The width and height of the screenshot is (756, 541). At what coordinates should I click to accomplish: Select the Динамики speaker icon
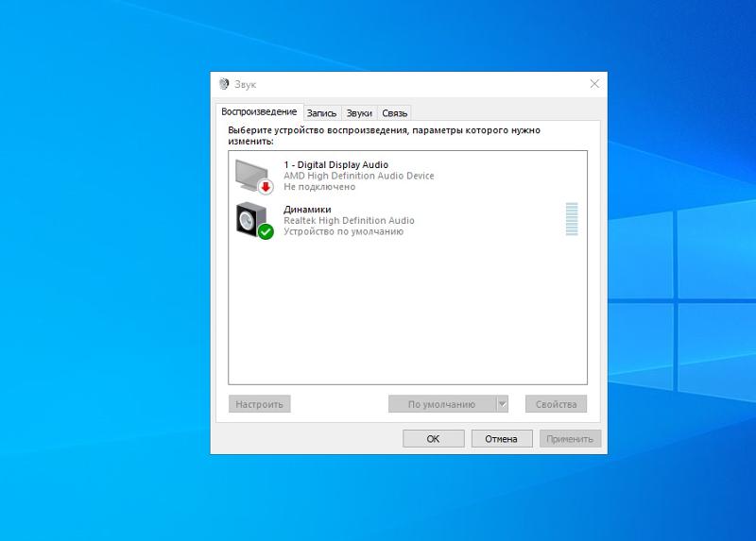click(x=254, y=220)
